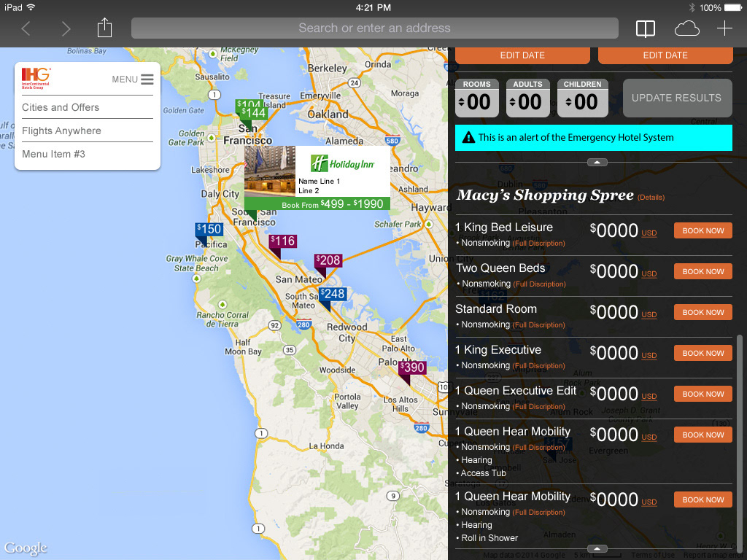
Task: Tap the IHG logo
Action: pos(36,78)
